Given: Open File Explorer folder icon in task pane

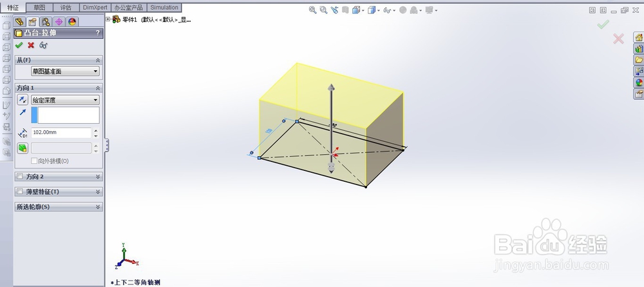Looking at the screenshot, I should (639, 60).
